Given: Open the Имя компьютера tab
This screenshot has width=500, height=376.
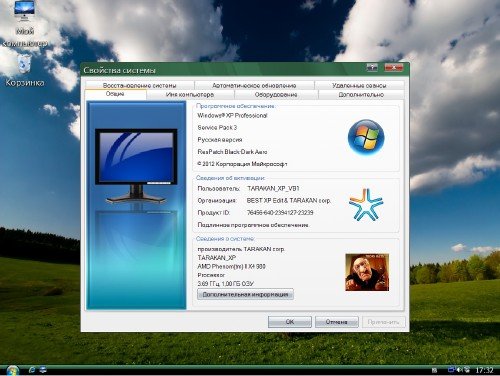Looking at the screenshot, I should [x=190, y=95].
